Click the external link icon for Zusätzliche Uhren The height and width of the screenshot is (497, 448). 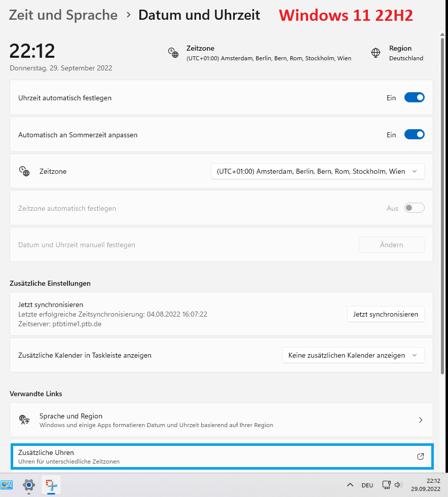[421, 456]
